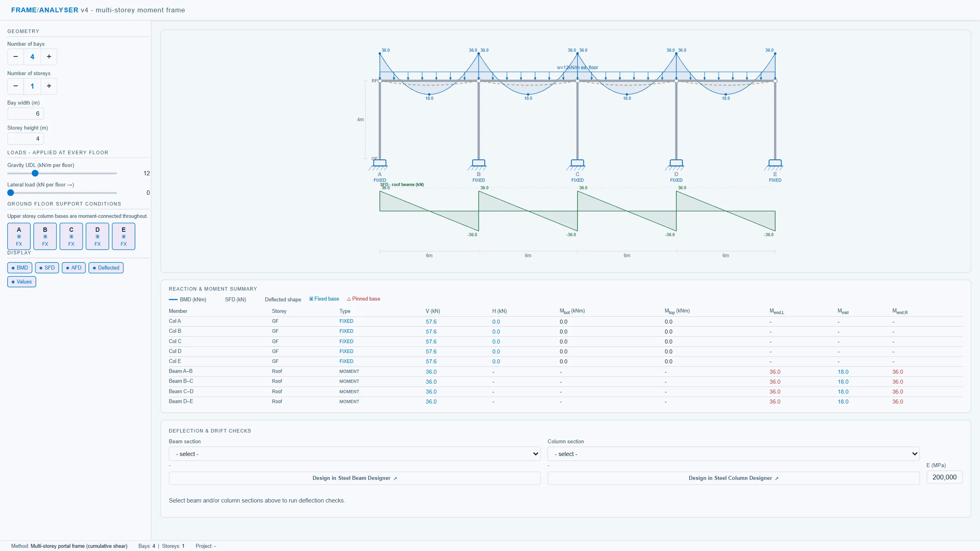Click the Fixed base legend icon
Image resolution: width=980 pixels, height=551 pixels.
tap(311, 299)
